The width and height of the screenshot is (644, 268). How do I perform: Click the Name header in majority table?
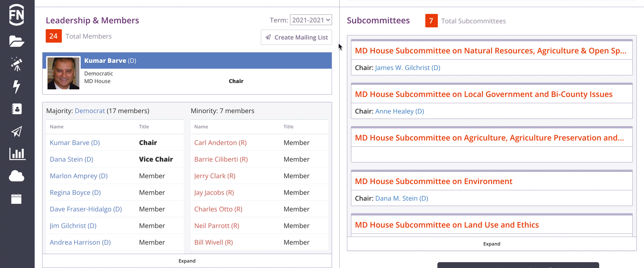pyautogui.click(x=56, y=127)
